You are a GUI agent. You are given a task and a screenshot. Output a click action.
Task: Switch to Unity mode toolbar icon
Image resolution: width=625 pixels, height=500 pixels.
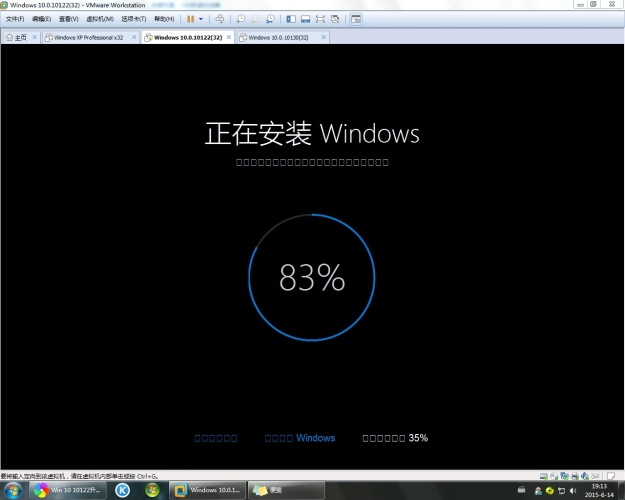tap(335, 19)
